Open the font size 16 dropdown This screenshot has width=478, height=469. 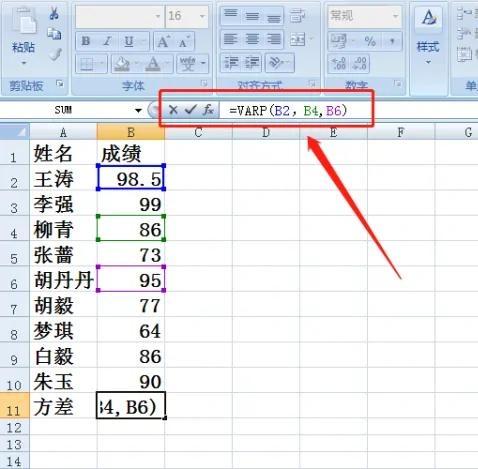click(x=202, y=16)
